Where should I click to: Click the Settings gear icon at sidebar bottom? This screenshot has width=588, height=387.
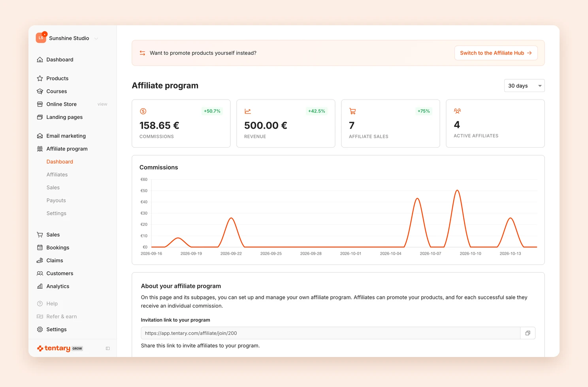(x=40, y=329)
